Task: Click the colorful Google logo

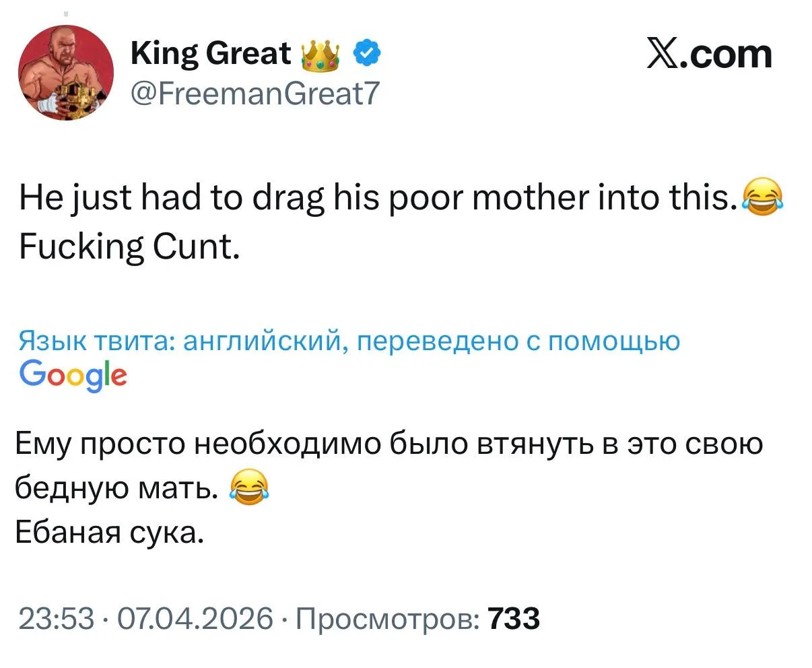Action: (x=73, y=374)
